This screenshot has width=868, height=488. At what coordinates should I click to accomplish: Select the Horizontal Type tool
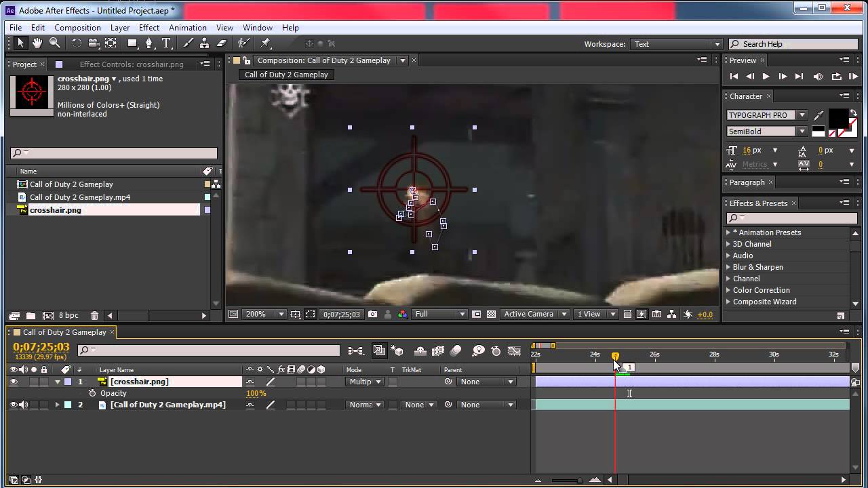(167, 43)
